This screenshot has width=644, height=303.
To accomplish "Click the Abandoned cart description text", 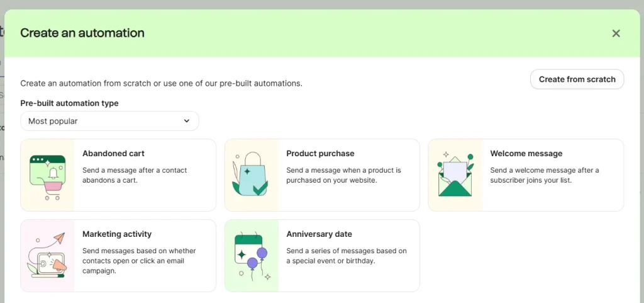I will 135,175.
